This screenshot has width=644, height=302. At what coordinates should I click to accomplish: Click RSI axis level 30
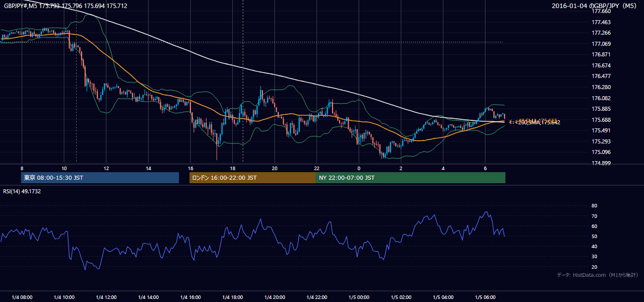(x=594, y=257)
